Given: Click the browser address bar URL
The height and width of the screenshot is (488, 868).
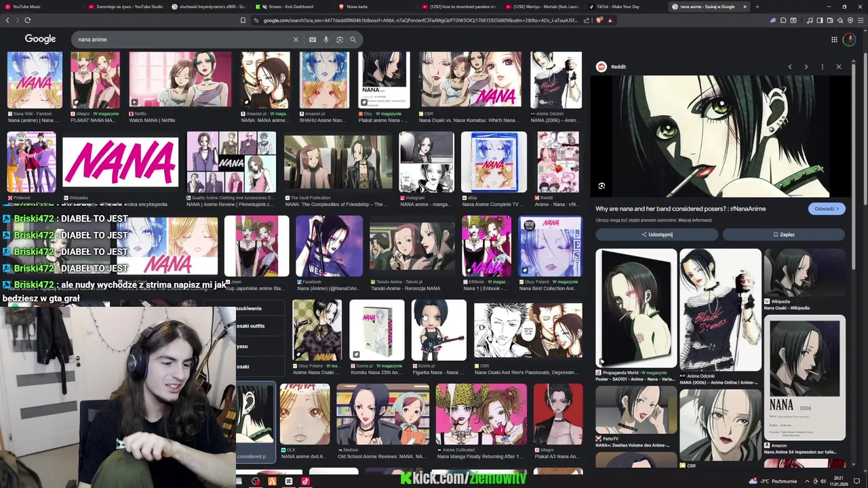Looking at the screenshot, I should (x=420, y=20).
